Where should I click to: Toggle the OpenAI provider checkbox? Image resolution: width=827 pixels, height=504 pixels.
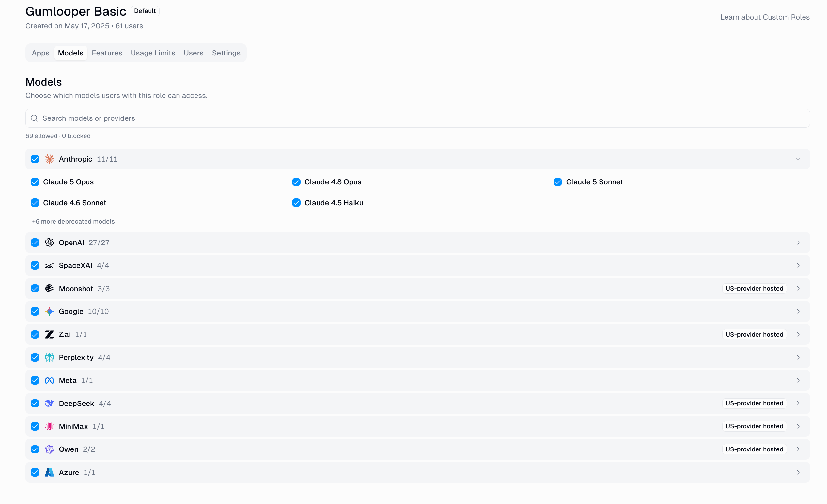35,243
